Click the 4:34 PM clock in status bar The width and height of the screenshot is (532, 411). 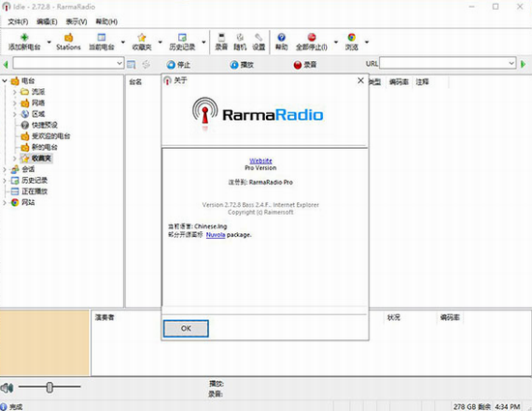(x=507, y=406)
